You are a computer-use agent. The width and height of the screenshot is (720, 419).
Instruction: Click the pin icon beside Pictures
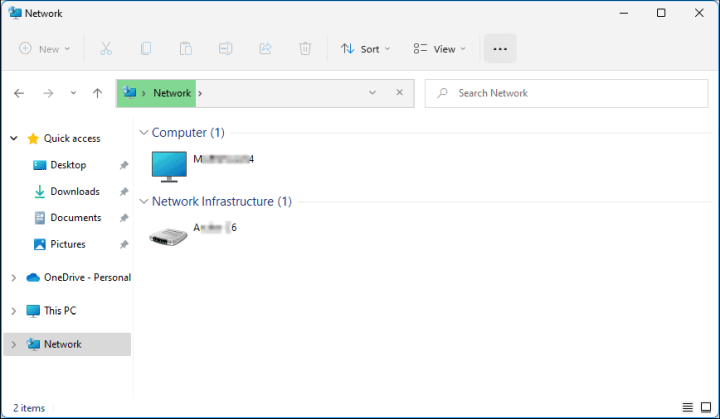point(124,244)
